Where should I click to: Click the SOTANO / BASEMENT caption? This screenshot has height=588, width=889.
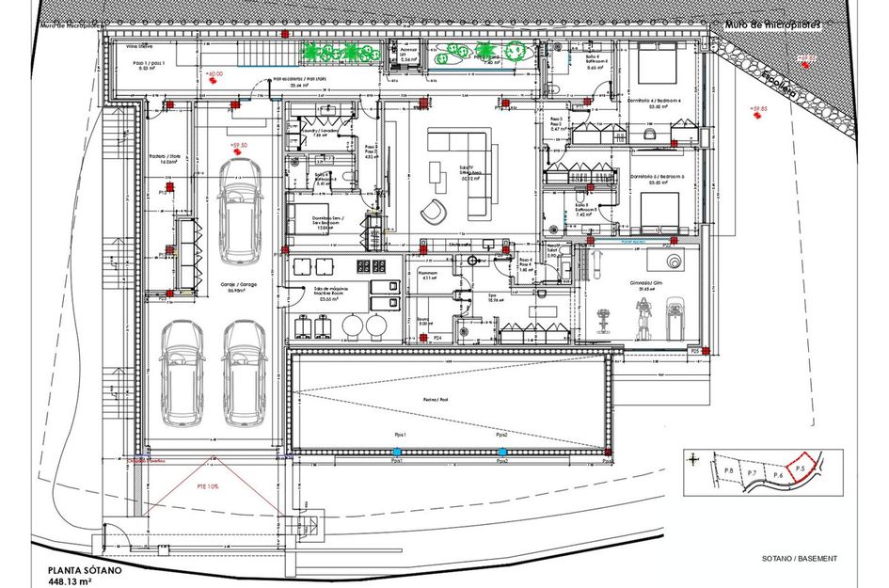pyautogui.click(x=800, y=559)
